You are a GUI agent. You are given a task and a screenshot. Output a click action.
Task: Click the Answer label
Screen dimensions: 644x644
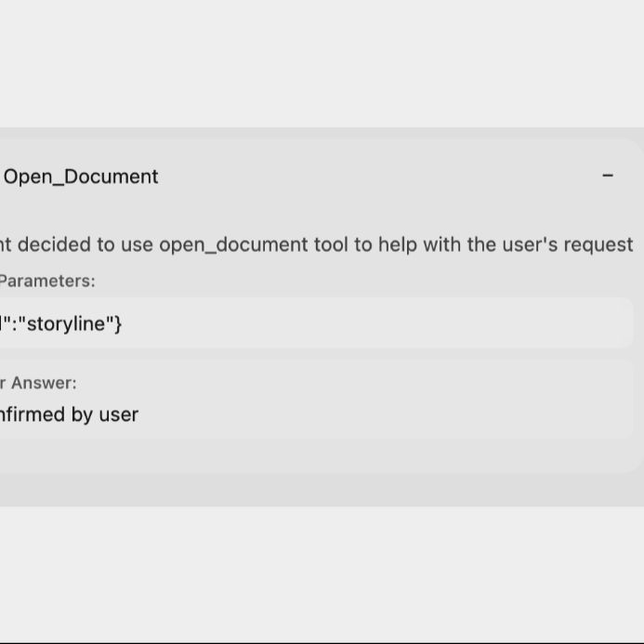(43, 383)
